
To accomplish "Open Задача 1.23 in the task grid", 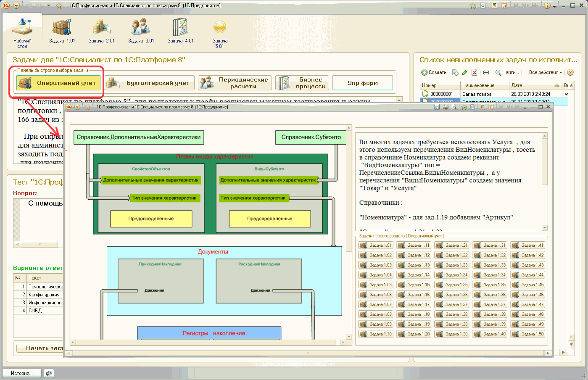I will [452, 265].
